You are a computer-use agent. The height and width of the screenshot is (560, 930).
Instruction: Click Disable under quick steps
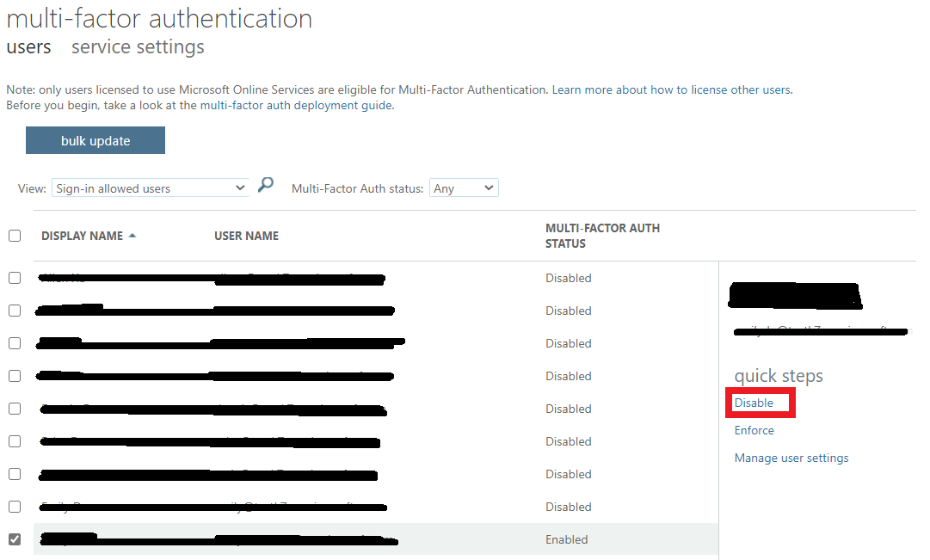754,403
